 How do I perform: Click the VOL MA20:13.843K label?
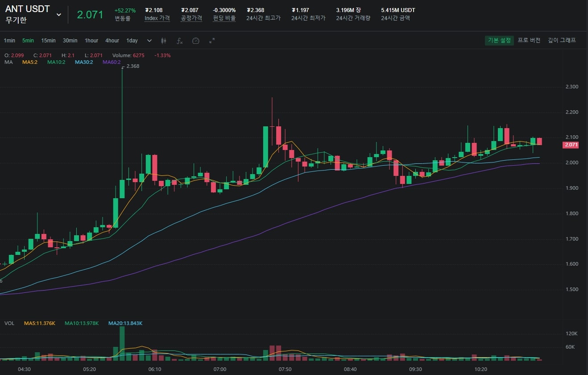[125, 323]
